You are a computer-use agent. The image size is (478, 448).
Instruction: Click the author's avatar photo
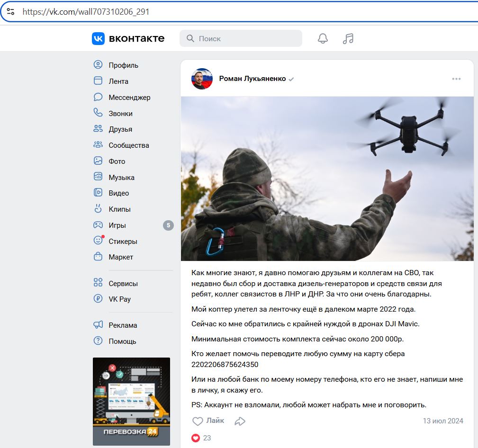click(202, 79)
